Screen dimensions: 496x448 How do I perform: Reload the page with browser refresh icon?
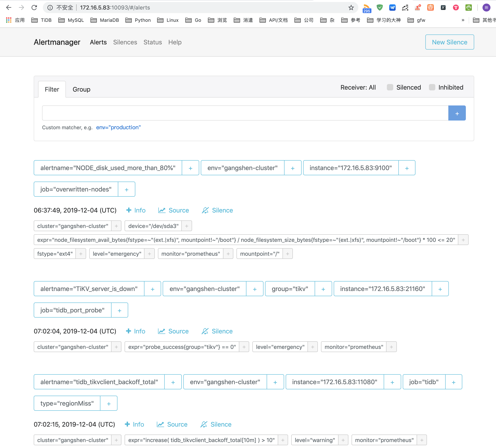pyautogui.click(x=34, y=8)
